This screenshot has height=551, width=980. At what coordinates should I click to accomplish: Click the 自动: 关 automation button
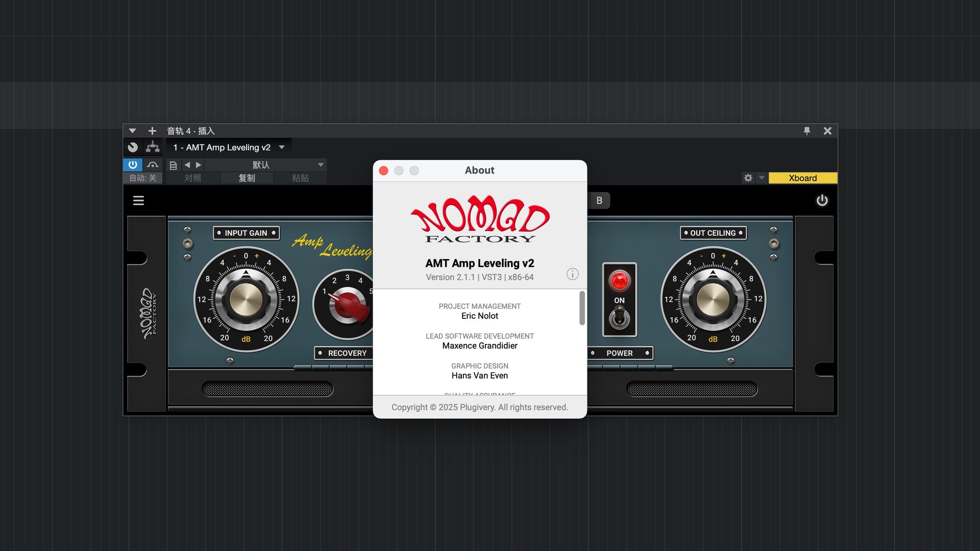(142, 178)
